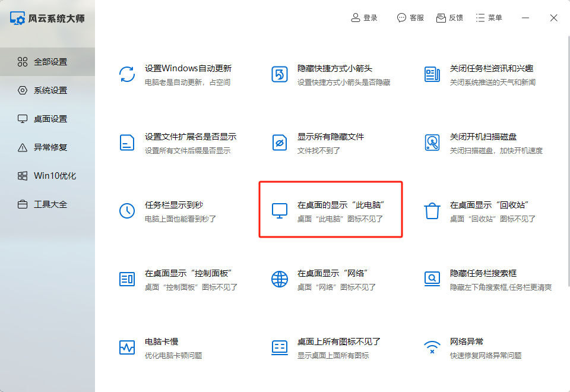
Task: Click 在桌面显示"回收站" title
Action: (x=489, y=205)
